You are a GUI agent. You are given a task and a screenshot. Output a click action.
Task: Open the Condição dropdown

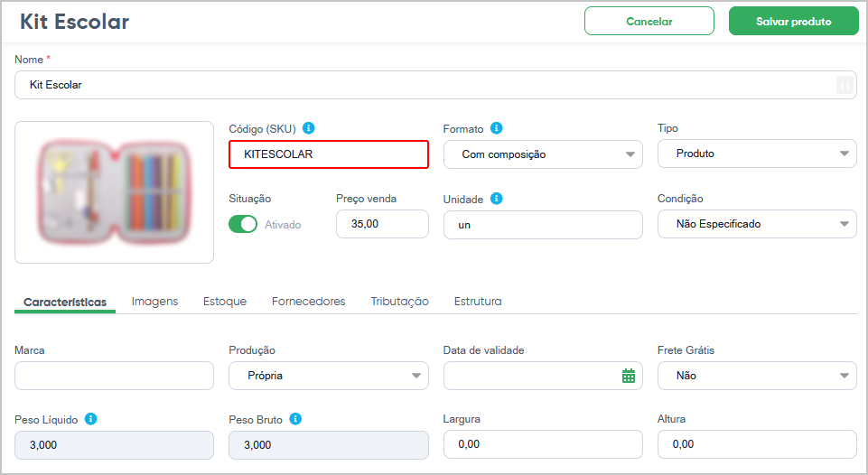tap(757, 224)
